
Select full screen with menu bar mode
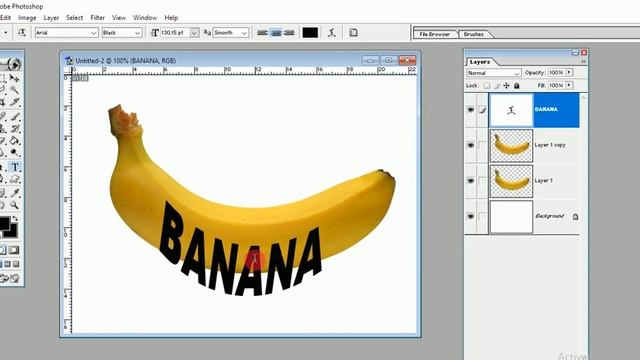pyautogui.click(x=7, y=264)
